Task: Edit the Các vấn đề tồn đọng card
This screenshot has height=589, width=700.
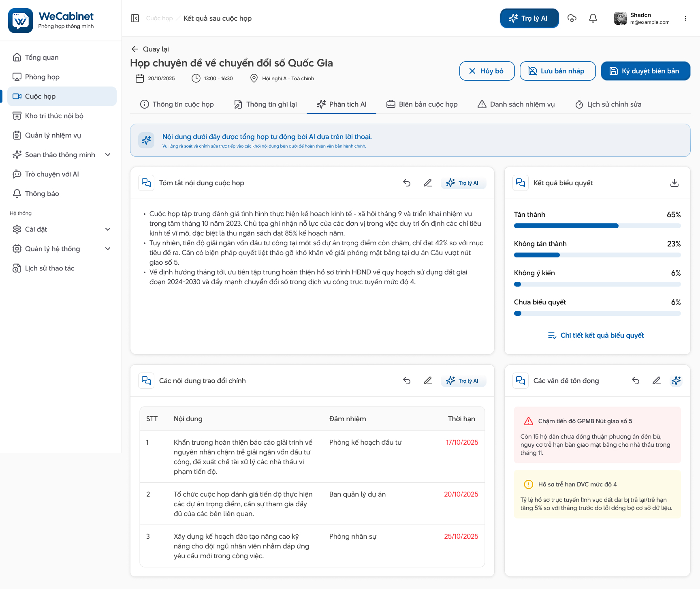Action: [657, 381]
